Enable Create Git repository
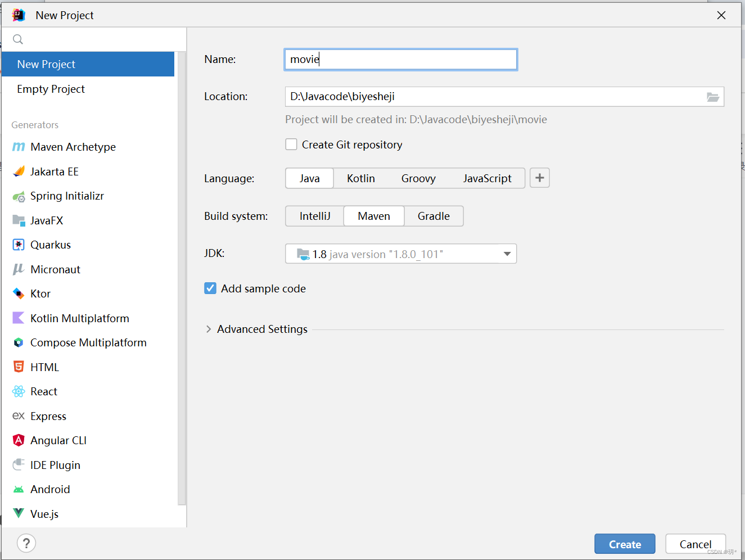Image resolution: width=745 pixels, height=560 pixels. point(291,144)
